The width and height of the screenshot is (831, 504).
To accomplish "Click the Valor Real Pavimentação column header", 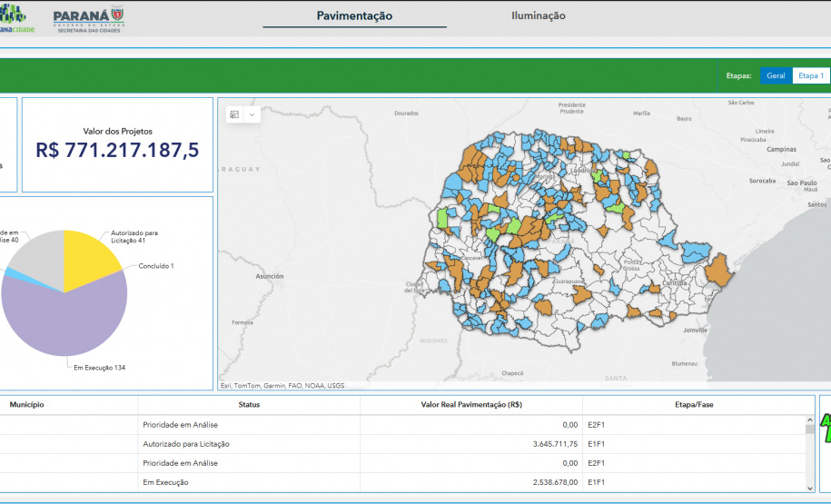I will [470, 404].
